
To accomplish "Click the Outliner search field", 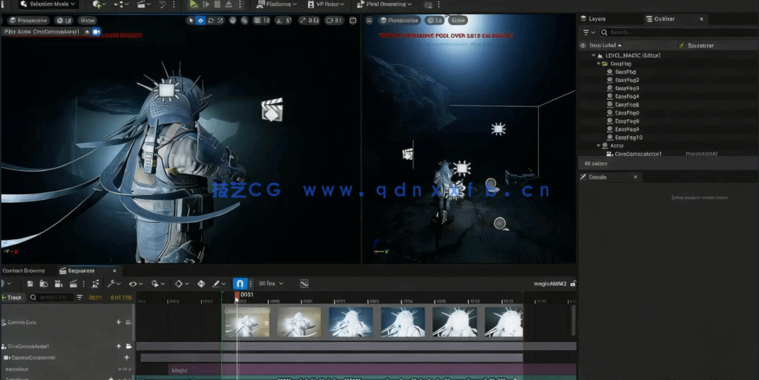I will click(x=679, y=32).
